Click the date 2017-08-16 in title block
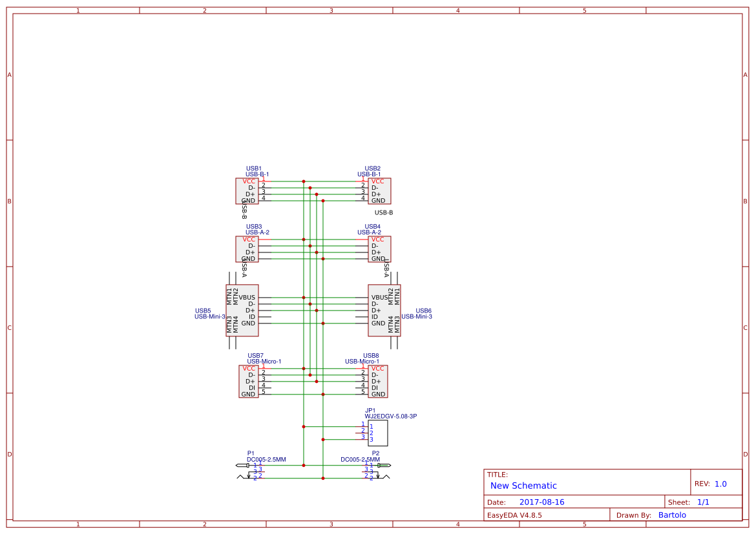 click(x=543, y=501)
